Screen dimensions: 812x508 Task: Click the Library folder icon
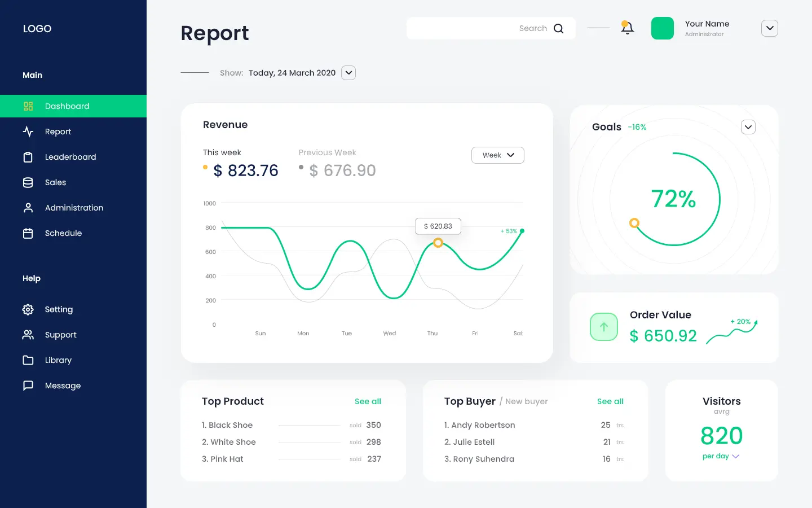coord(28,360)
